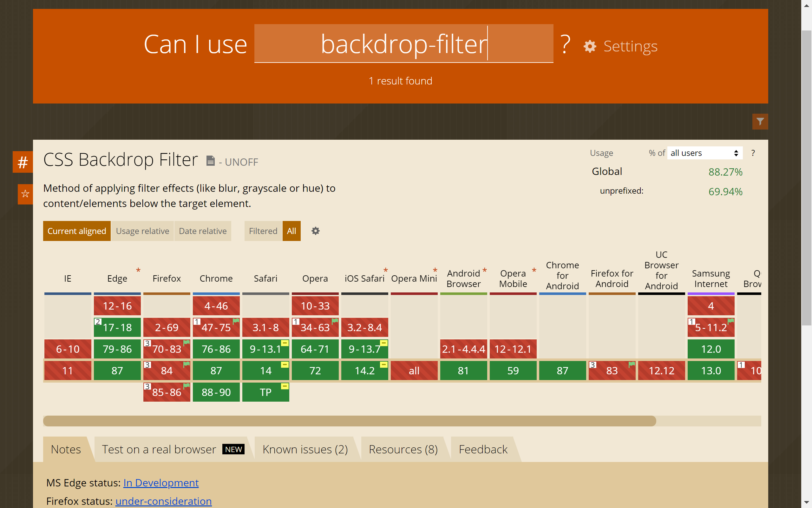Click the usage help question mark
The height and width of the screenshot is (508, 812).
point(753,153)
